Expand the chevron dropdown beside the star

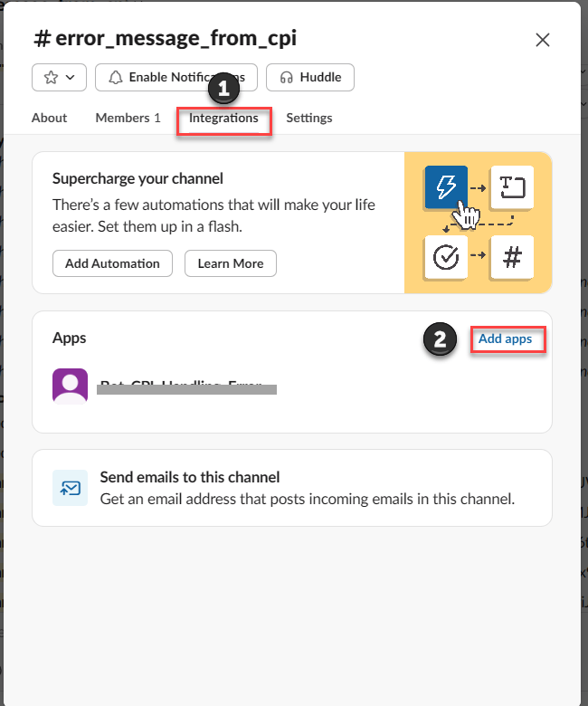coord(71,78)
